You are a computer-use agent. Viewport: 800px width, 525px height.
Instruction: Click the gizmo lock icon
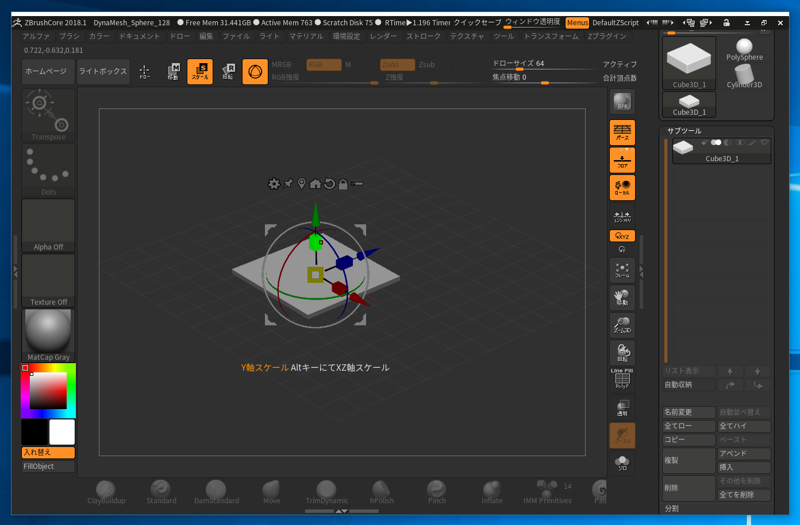tap(343, 184)
